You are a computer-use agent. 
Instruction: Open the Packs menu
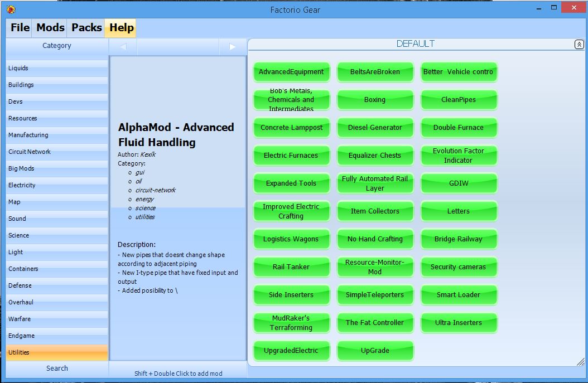point(86,28)
